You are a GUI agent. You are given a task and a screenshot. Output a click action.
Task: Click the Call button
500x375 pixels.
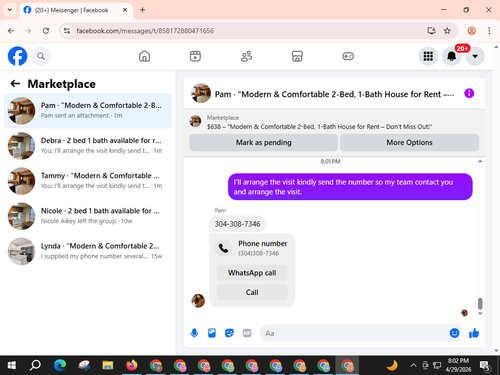[252, 292]
